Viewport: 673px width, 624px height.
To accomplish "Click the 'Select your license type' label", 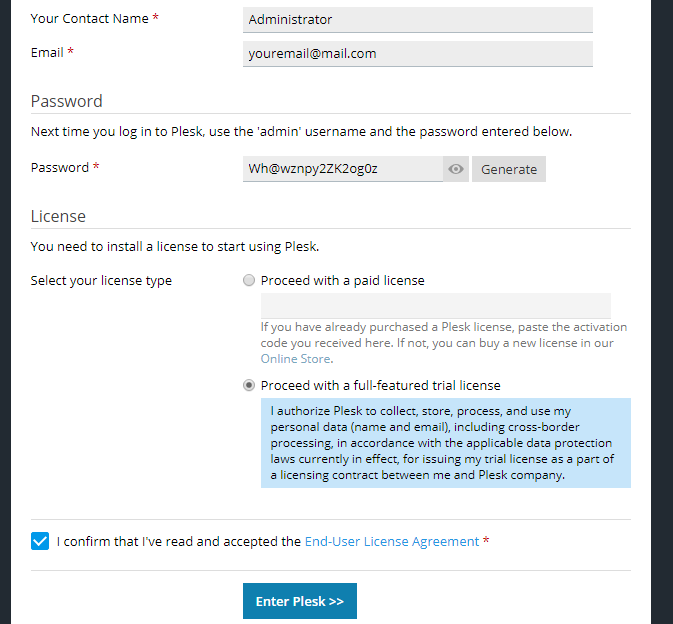I will 101,281.
